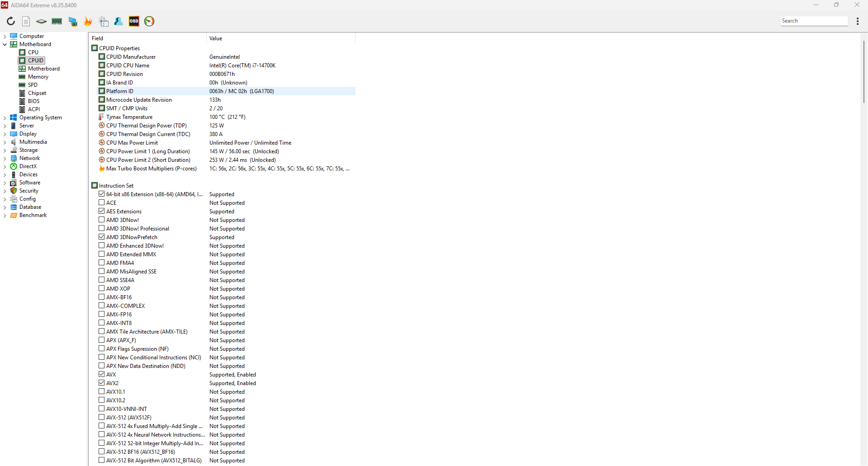Expand the Network tree node
Screen dimensions: 868x466
click(x=5, y=158)
